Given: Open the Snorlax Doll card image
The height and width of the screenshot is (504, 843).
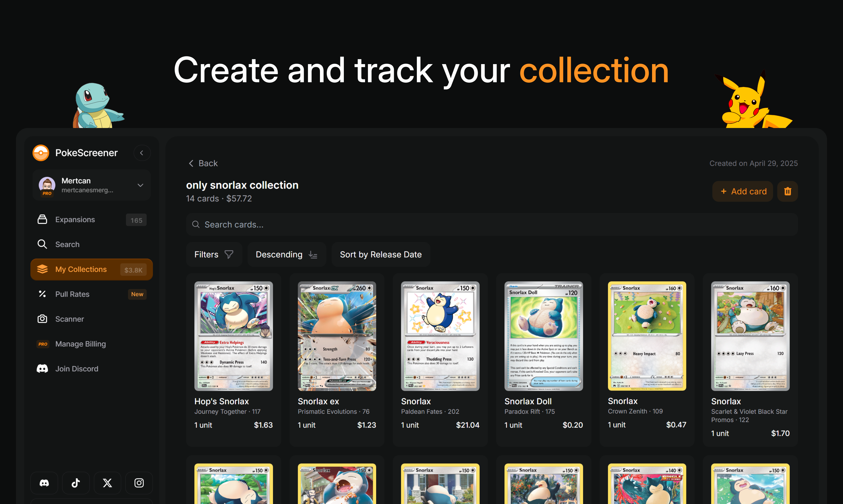Looking at the screenshot, I should click(544, 336).
